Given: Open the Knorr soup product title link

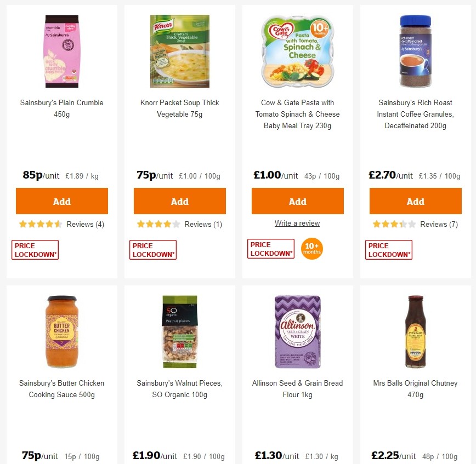Looking at the screenshot, I should point(179,108).
